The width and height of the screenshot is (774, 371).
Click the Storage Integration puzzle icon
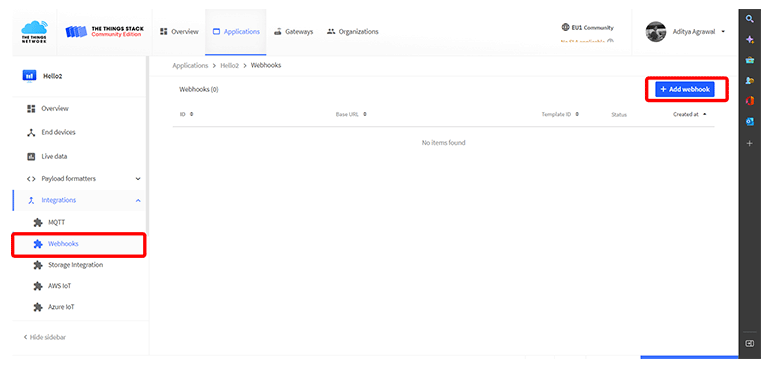click(38, 265)
